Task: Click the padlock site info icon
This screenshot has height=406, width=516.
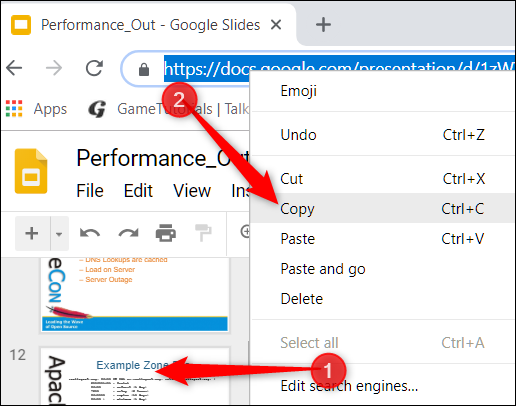Action: 144,69
